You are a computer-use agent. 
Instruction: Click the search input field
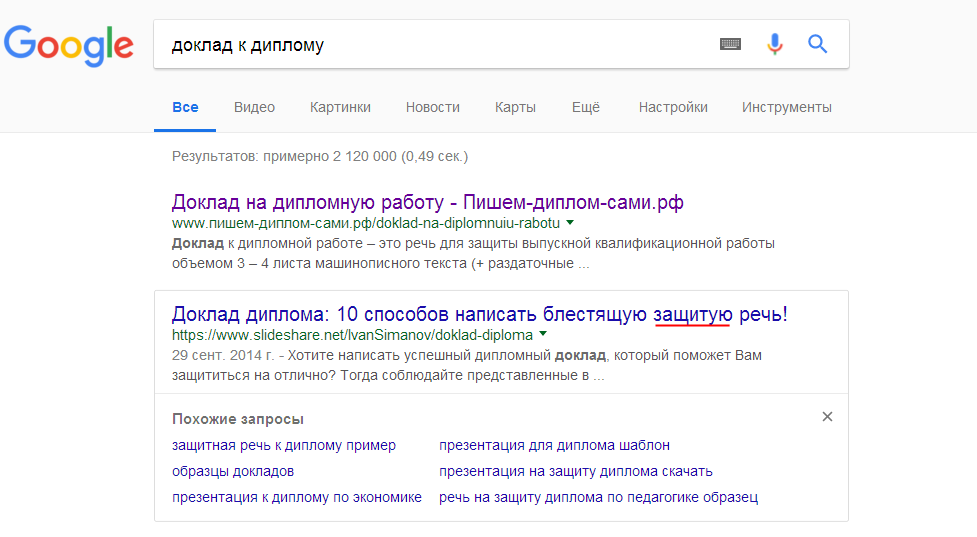(x=430, y=45)
